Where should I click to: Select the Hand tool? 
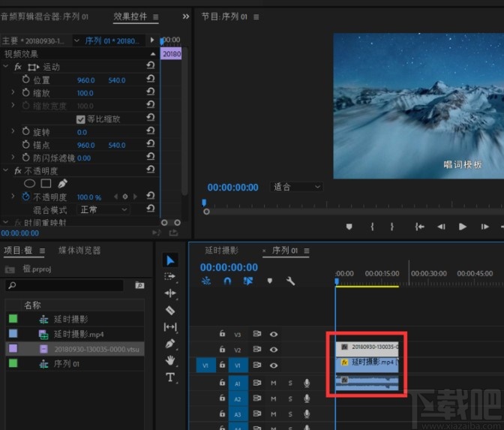click(x=170, y=360)
